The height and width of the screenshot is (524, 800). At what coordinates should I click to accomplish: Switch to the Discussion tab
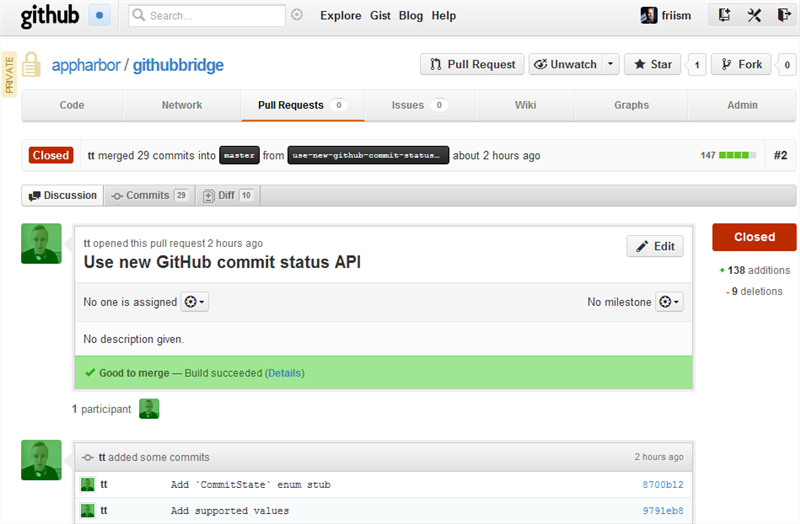pyautogui.click(x=63, y=195)
